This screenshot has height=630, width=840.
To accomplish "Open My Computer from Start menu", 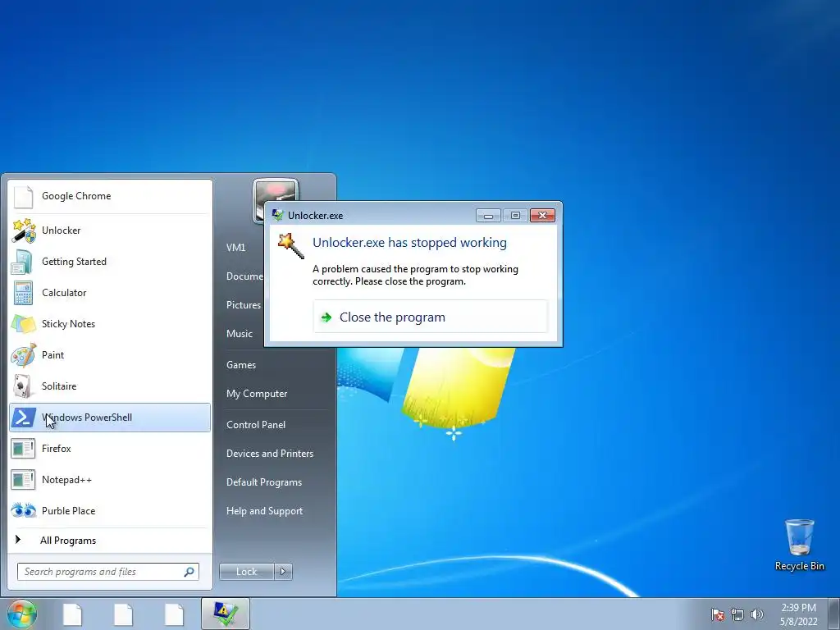I will pos(257,394).
